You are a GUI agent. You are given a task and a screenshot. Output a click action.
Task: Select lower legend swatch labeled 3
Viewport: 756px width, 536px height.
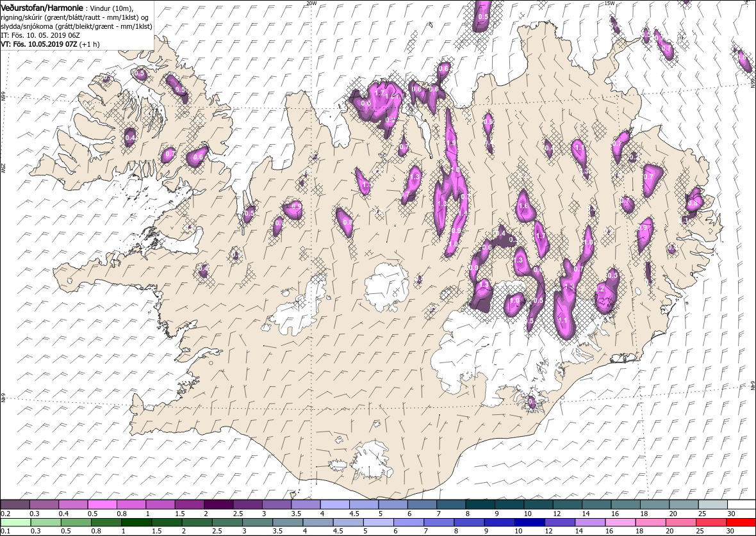[x=257, y=523]
